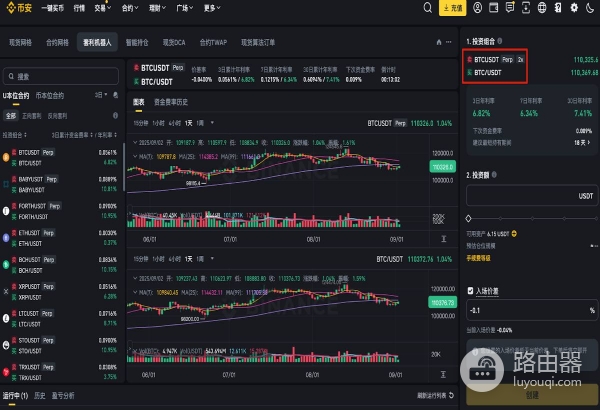Click the info icon beside 1. 投资组合
Image resolution: width=600 pixels, height=410 pixels.
pyautogui.click(x=500, y=41)
